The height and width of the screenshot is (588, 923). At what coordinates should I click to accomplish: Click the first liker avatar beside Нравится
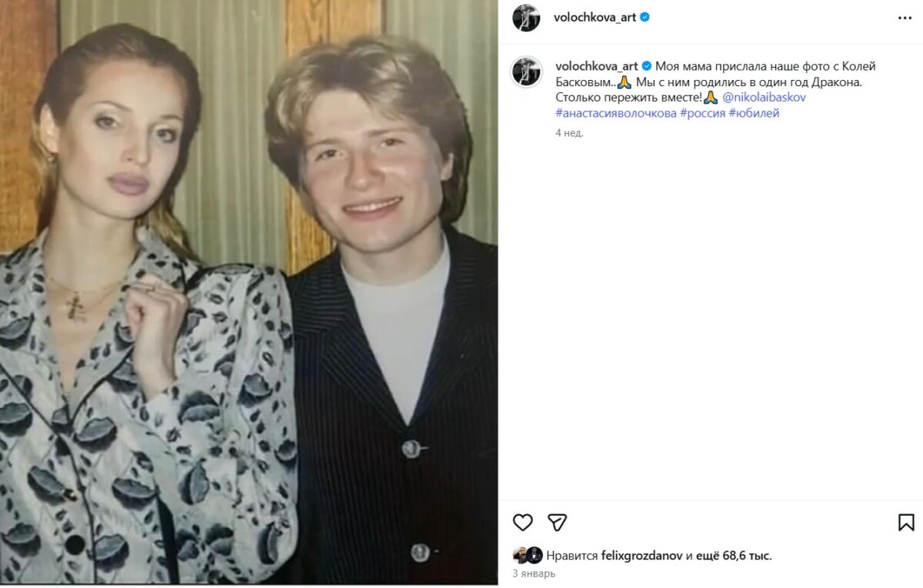521,555
